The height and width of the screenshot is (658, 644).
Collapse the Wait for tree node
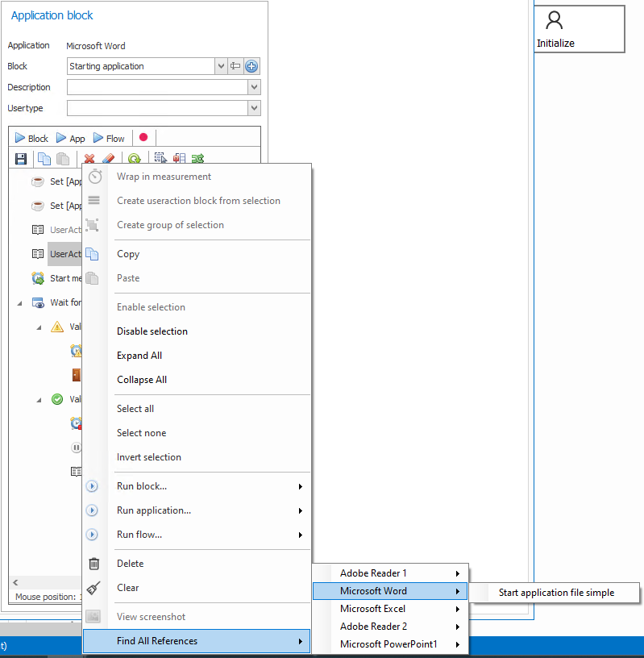(20, 302)
